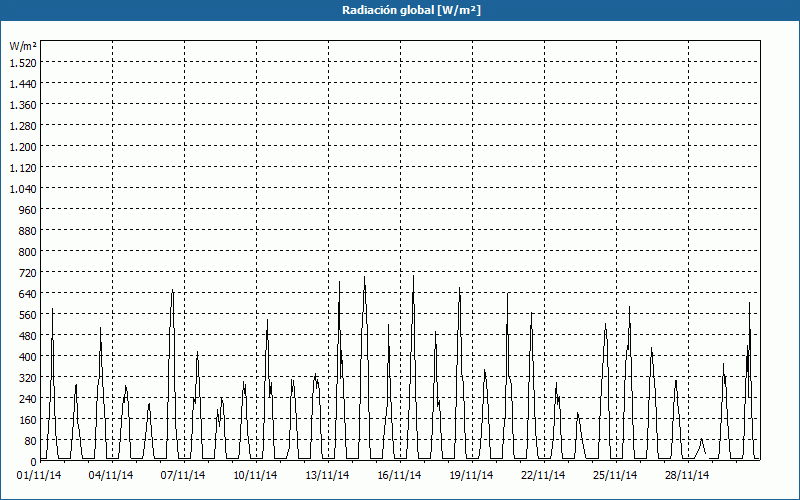The height and width of the screenshot is (500, 800).
Task: Click the 880 y-axis label
Action: point(28,231)
